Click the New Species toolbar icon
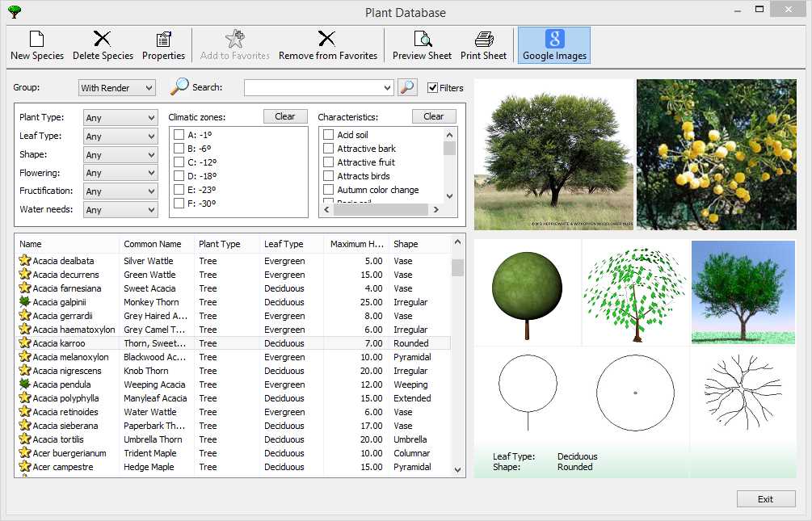Screen dimensions: 812x521 [36, 45]
